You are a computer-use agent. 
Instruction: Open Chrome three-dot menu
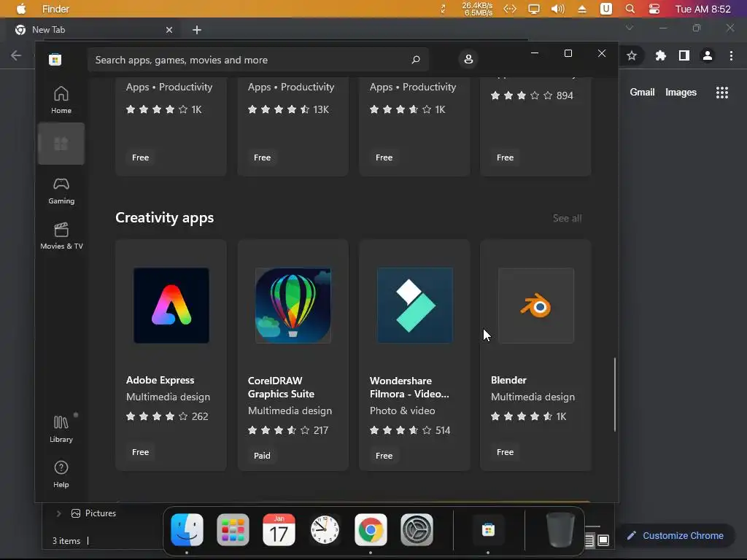tap(731, 55)
